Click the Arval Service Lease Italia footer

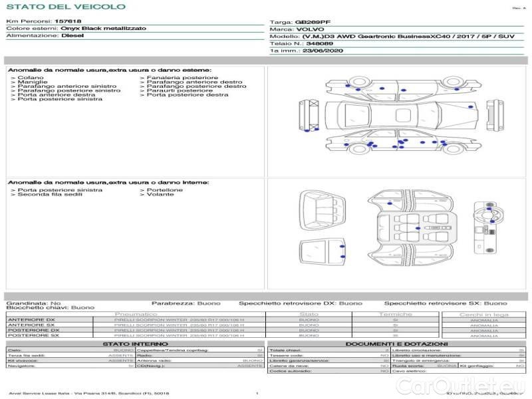88,394
